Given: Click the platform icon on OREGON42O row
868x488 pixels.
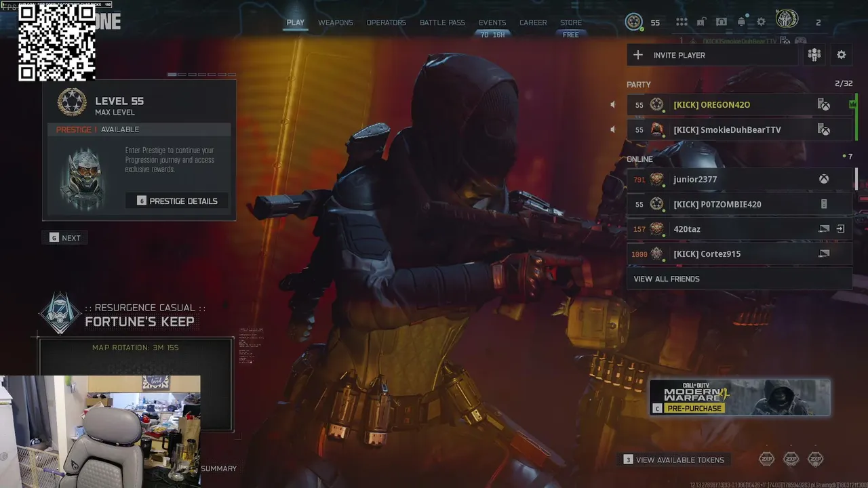Looking at the screenshot, I should [823, 105].
